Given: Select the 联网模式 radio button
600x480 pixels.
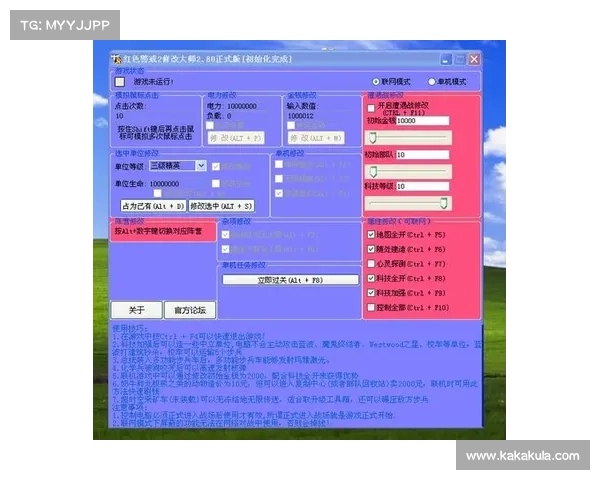Looking at the screenshot, I should pyautogui.click(x=376, y=82).
